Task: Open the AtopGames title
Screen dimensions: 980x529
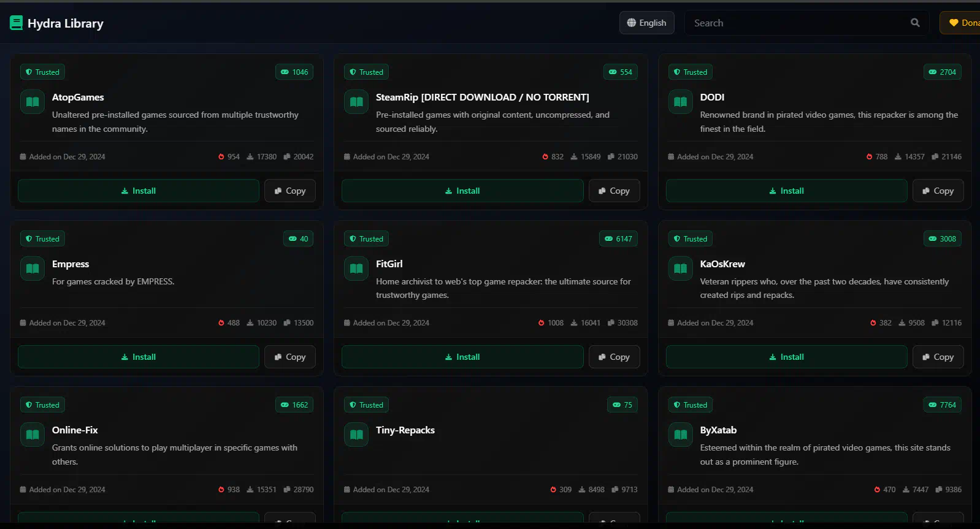Action: 78,97
